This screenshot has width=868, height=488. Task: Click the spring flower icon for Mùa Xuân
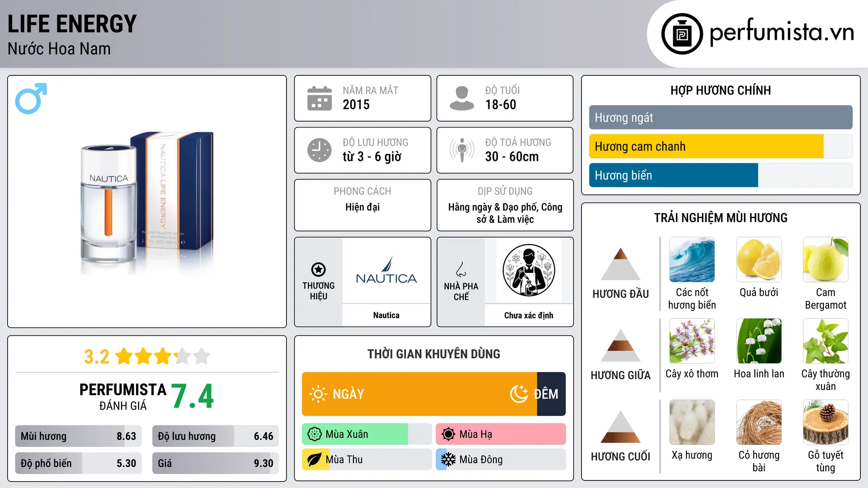(x=314, y=434)
